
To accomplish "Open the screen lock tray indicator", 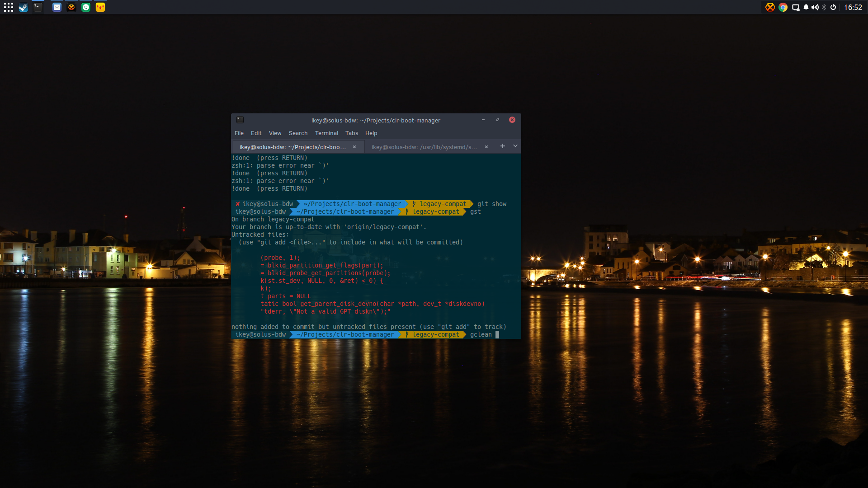I will 796,7.
